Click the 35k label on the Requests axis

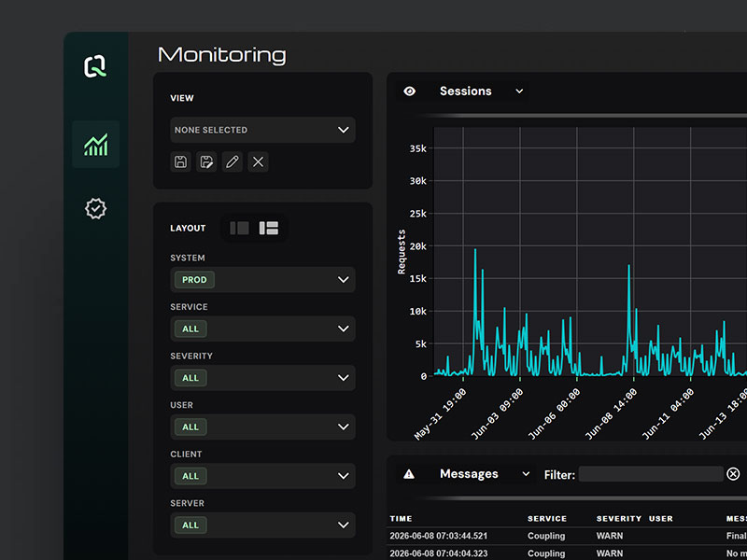(x=417, y=148)
